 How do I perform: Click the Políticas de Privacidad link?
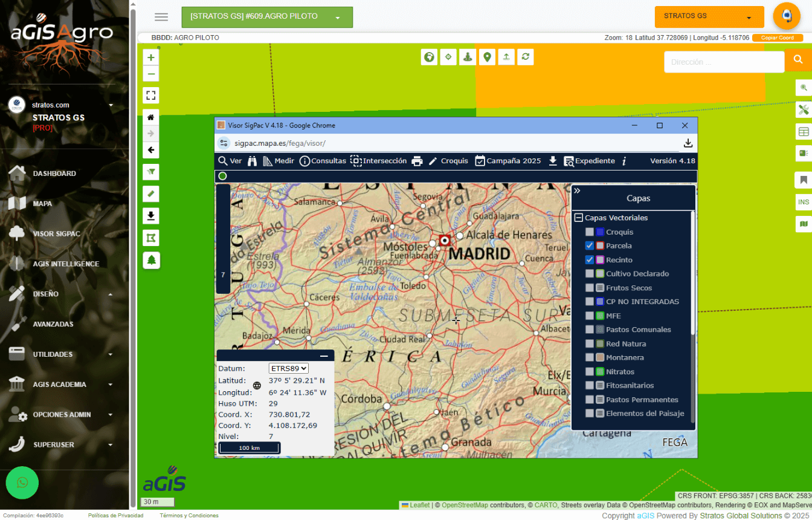click(115, 516)
